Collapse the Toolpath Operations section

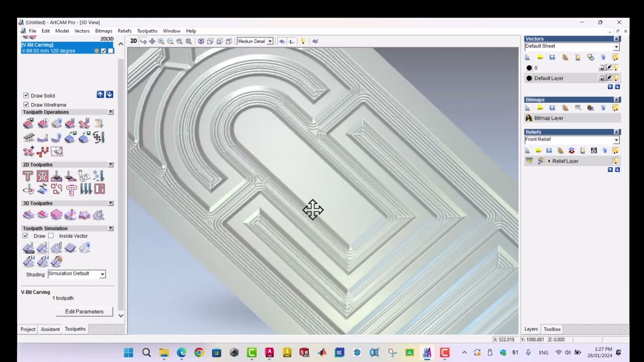[111, 112]
